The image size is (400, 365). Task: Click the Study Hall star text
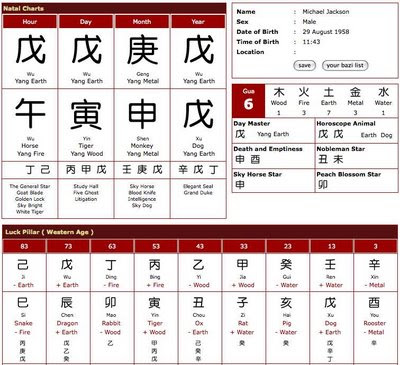[x=86, y=186]
